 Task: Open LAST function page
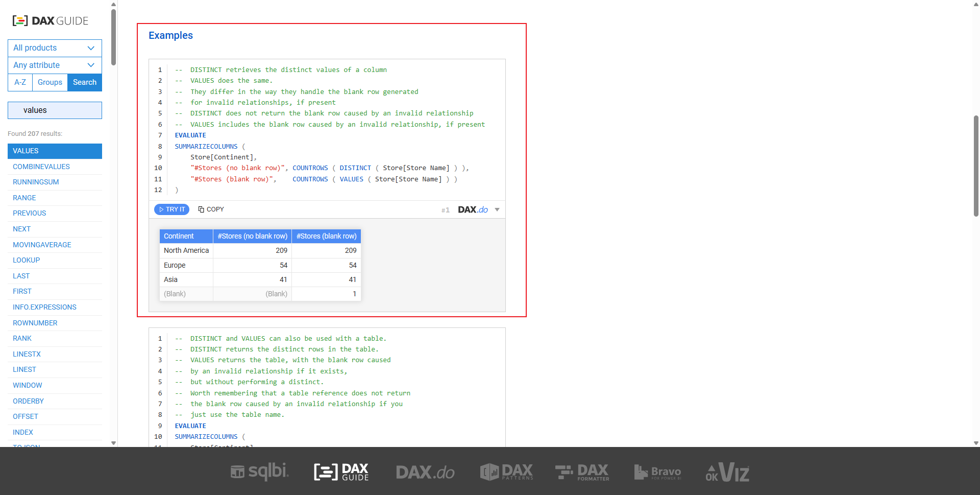[21, 276]
